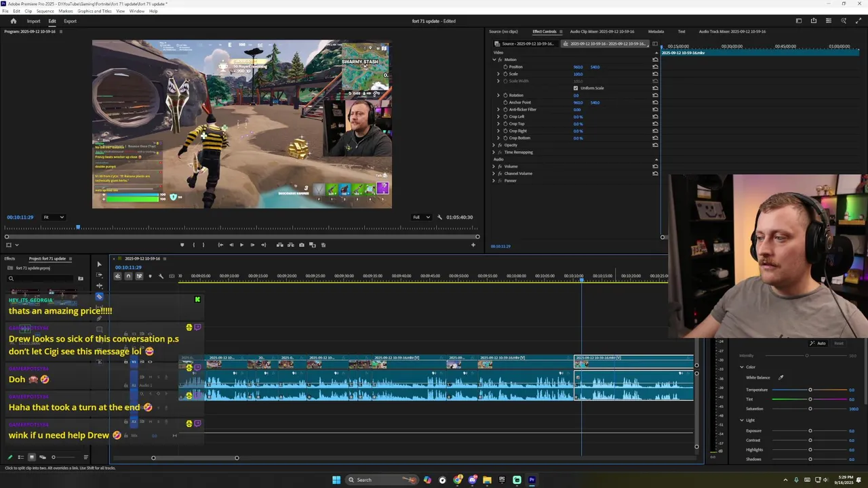Toggle Linked Selection in the timeline
The height and width of the screenshot is (488, 868).
[x=139, y=276]
